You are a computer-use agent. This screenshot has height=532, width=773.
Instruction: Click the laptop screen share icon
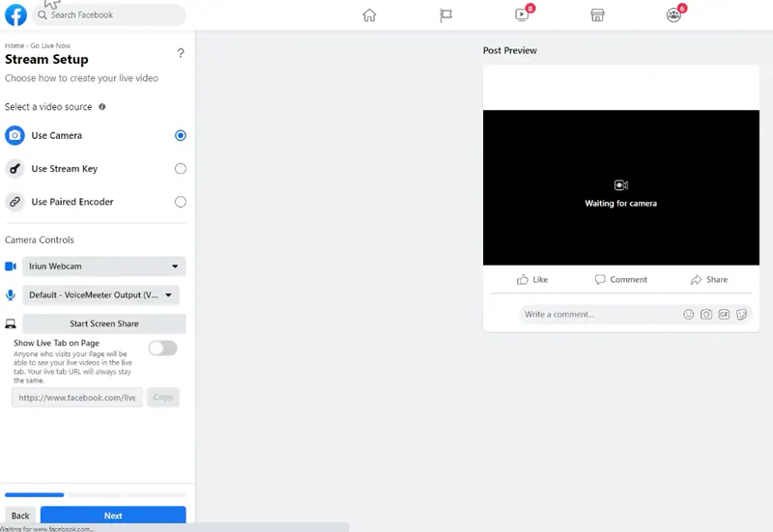point(11,323)
